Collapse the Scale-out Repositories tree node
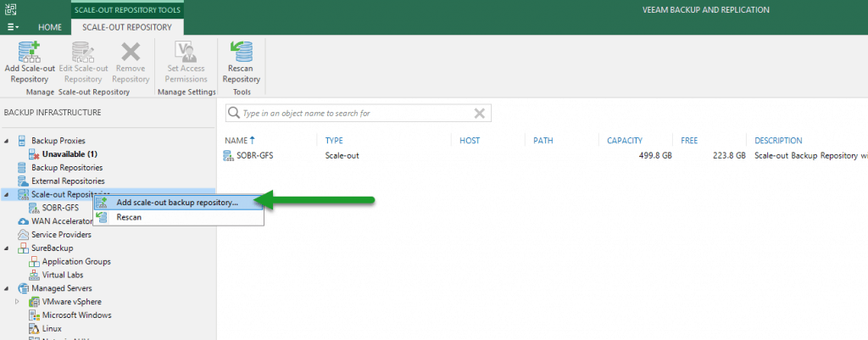868x340 pixels. click(7, 194)
